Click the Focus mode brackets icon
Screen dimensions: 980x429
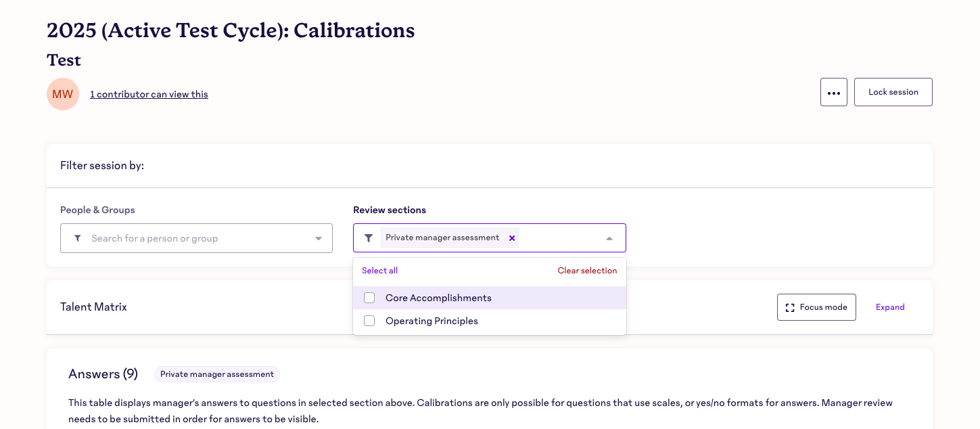(x=790, y=307)
